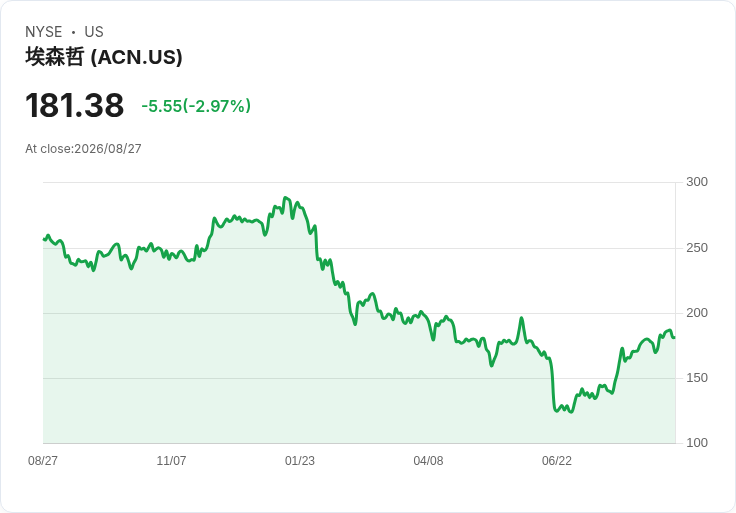736x513 pixels.
Task: Click the 200 y-axis price label
Action: tap(697, 313)
